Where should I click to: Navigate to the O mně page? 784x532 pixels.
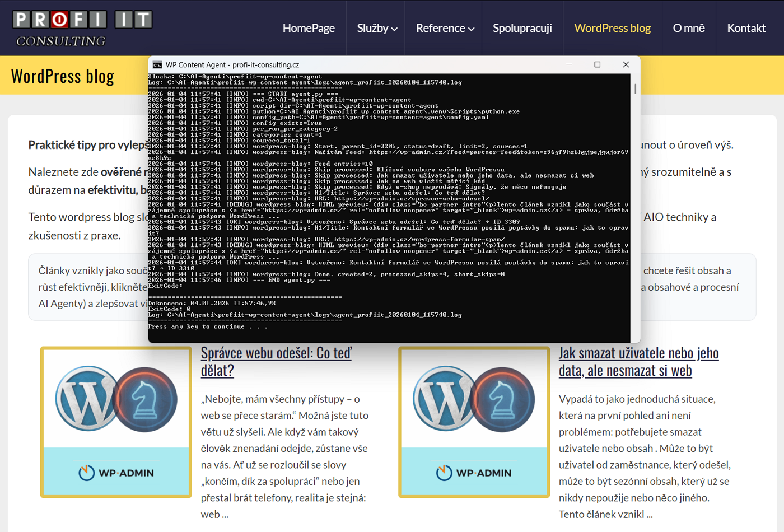pyautogui.click(x=688, y=28)
